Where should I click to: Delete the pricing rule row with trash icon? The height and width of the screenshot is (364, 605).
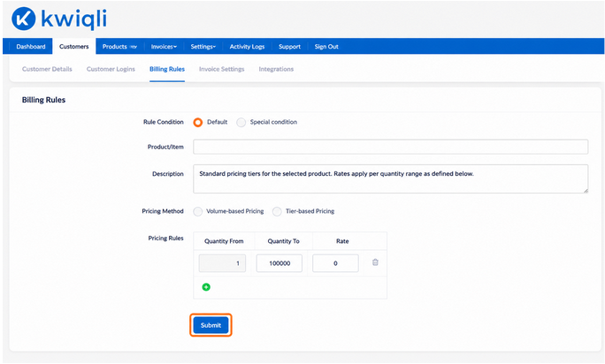coord(375,262)
